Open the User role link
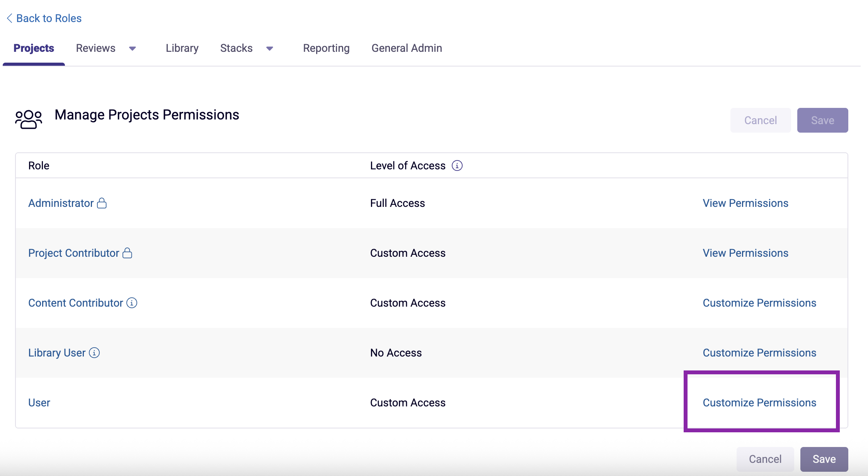This screenshot has height=476, width=868. pos(39,403)
